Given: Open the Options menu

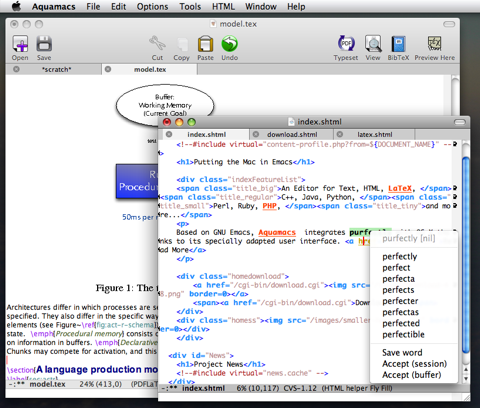Looking at the screenshot, I should 152,7.
